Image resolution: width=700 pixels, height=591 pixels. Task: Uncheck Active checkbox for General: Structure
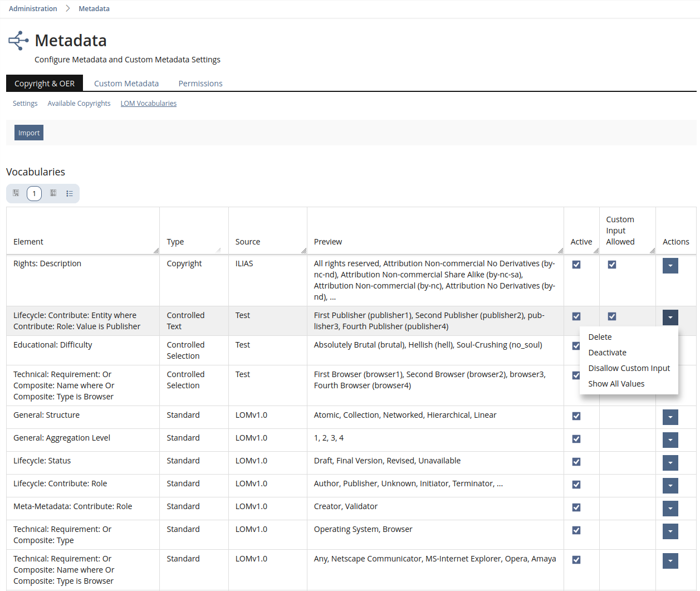(576, 416)
